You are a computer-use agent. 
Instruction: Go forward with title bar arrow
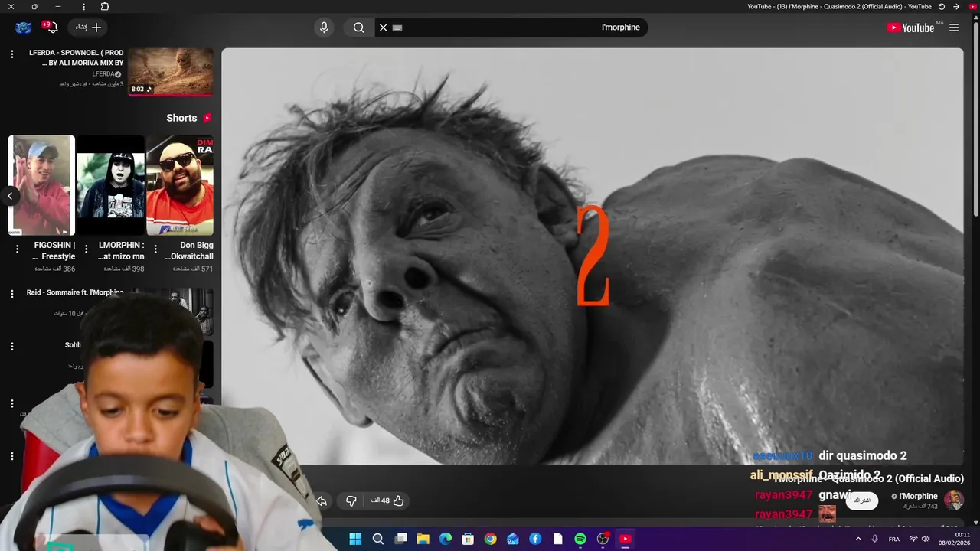coord(956,6)
